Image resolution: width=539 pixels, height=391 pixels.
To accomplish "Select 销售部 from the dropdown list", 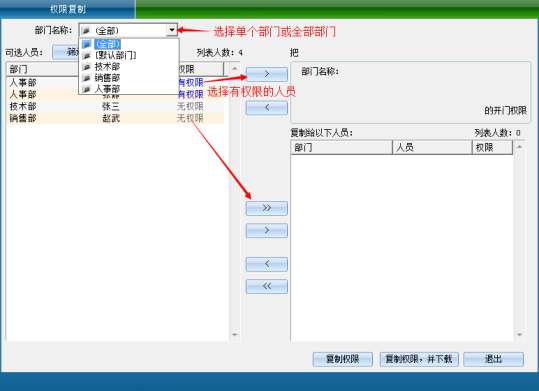I will click(x=107, y=78).
